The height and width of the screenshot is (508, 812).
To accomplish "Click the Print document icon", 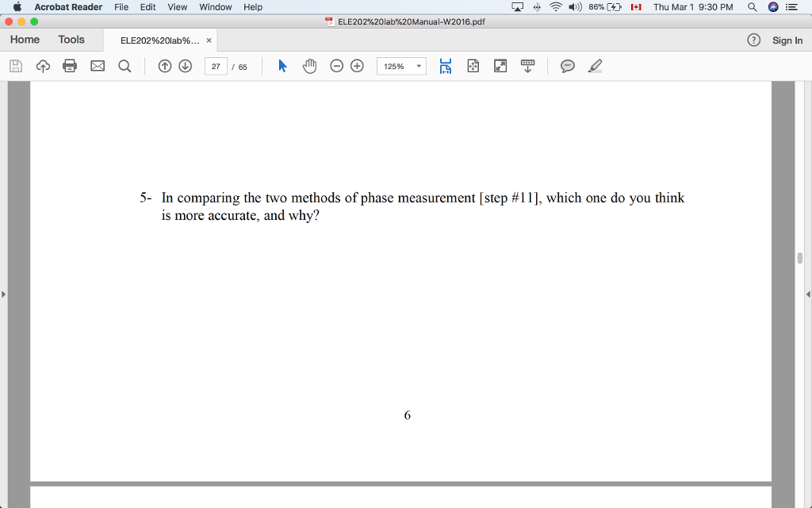I will point(69,66).
